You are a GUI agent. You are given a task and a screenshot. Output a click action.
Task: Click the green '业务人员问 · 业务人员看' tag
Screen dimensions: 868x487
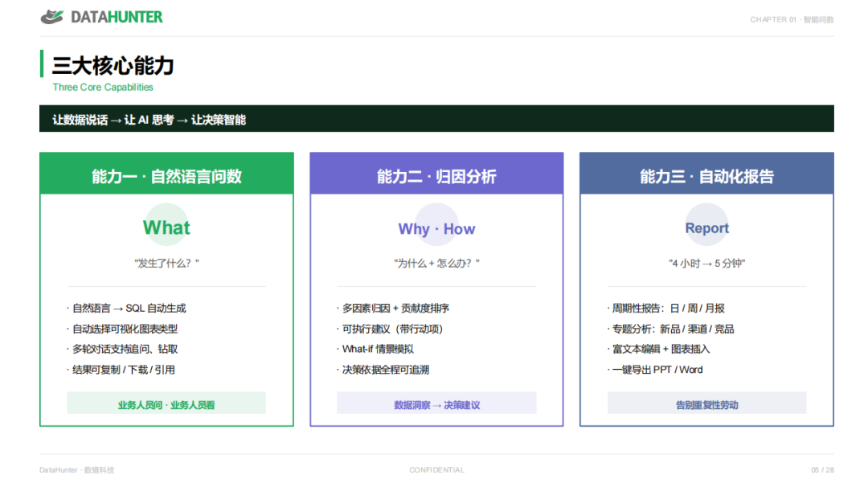(166, 403)
